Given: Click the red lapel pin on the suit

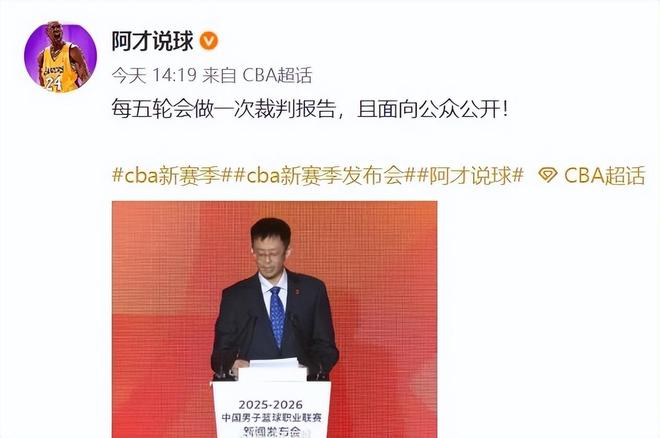Looking at the screenshot, I should (296, 291).
